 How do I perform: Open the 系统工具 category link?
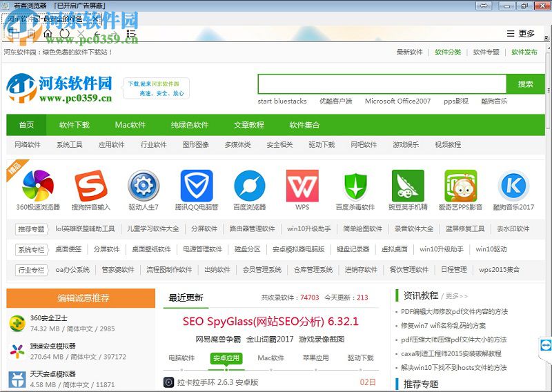coord(70,145)
